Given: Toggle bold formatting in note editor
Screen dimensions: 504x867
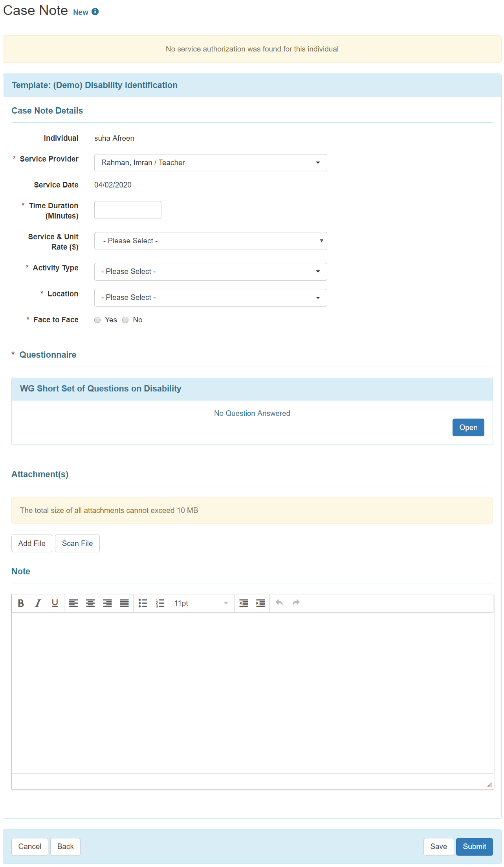Looking at the screenshot, I should (21, 603).
